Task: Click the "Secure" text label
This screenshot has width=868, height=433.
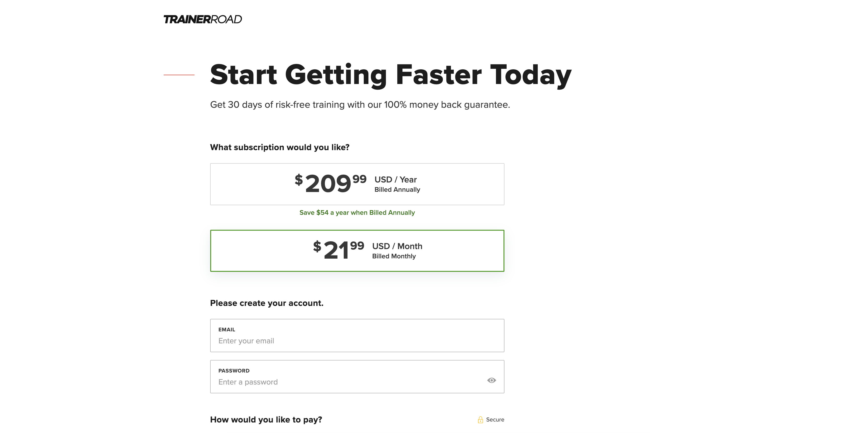Action: (495, 420)
